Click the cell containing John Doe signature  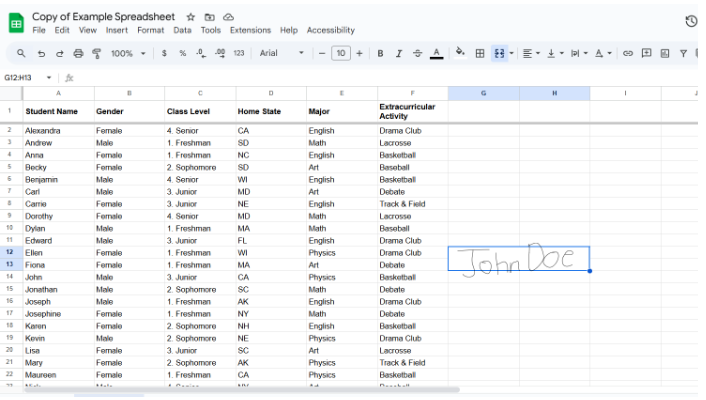tap(518, 258)
